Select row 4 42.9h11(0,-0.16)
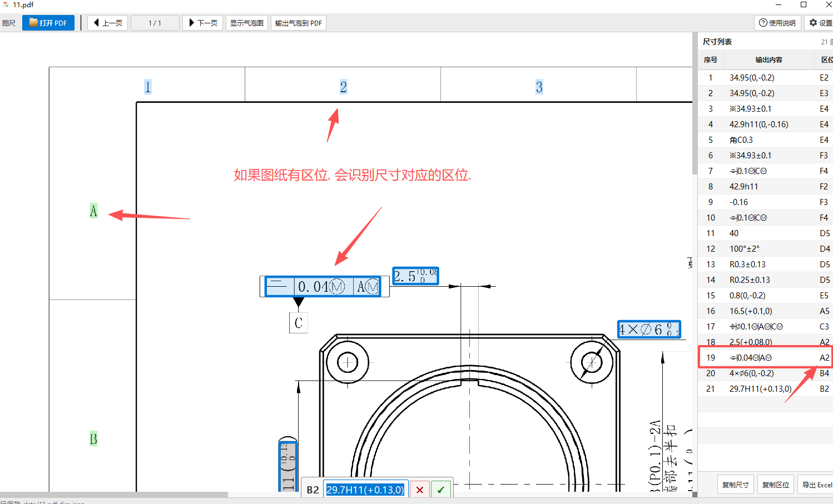The image size is (833, 504). tap(766, 124)
